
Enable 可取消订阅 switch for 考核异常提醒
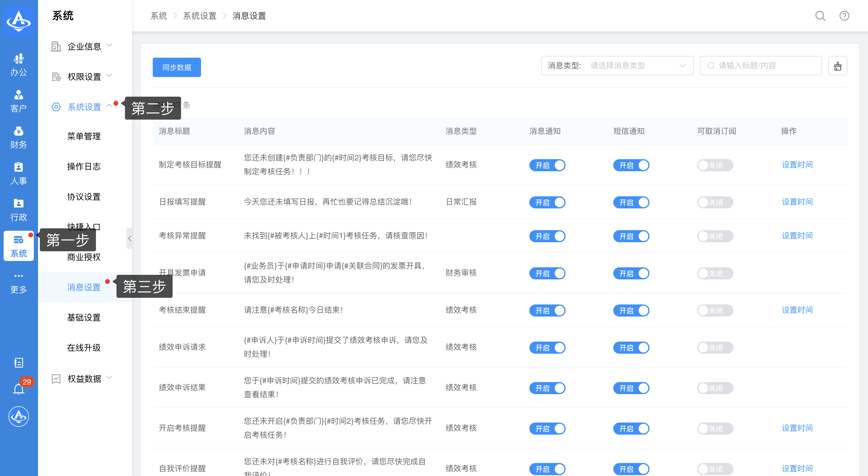click(x=715, y=236)
